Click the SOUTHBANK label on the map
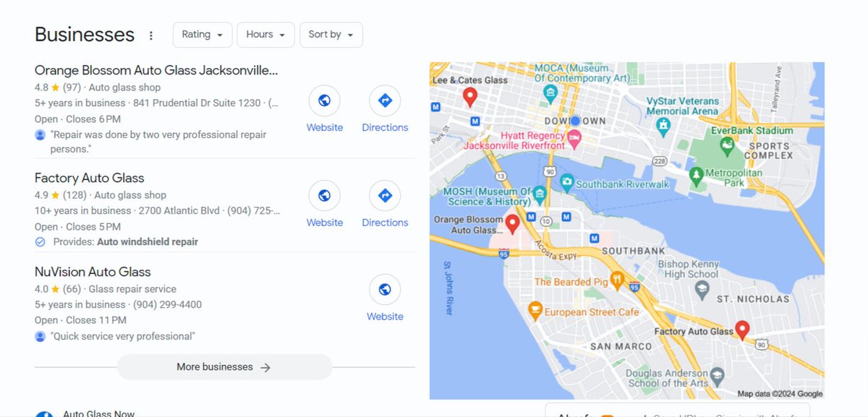 pyautogui.click(x=633, y=251)
